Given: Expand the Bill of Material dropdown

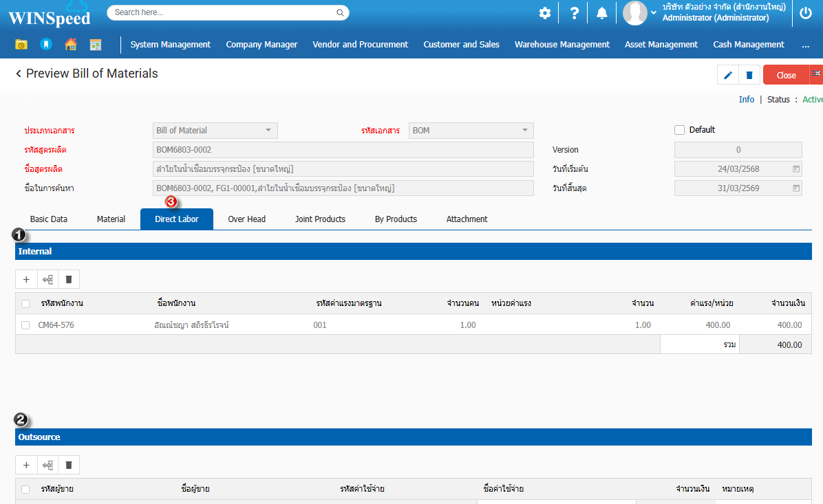Looking at the screenshot, I should [268, 131].
